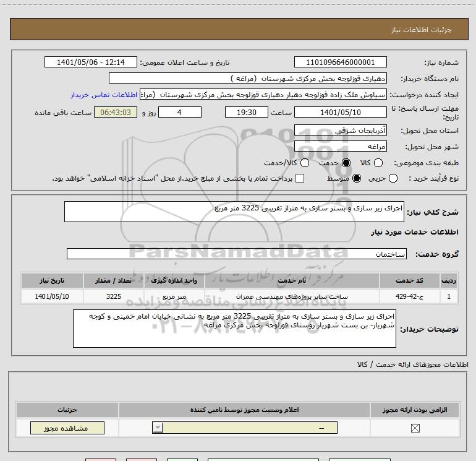Image resolution: width=476 pixels, height=461 pixels.
Task: Click the الزامی بودن ارائه مجوز header
Action: click(x=415, y=410)
